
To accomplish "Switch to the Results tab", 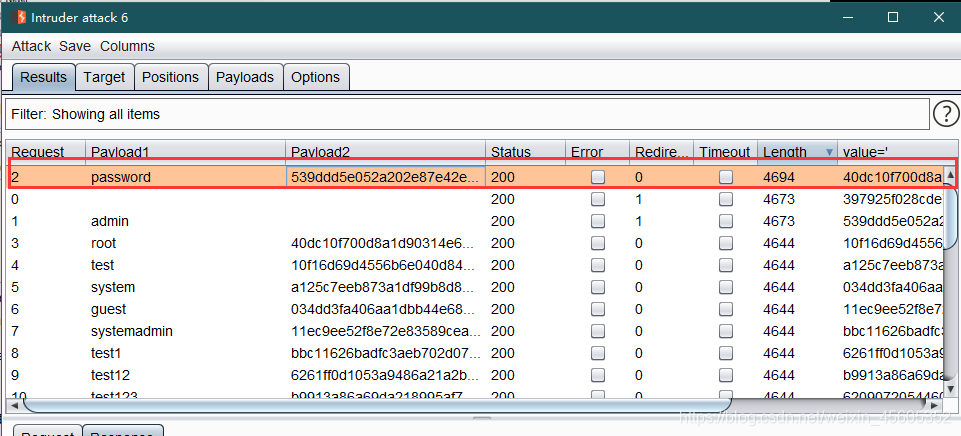I will 44,77.
